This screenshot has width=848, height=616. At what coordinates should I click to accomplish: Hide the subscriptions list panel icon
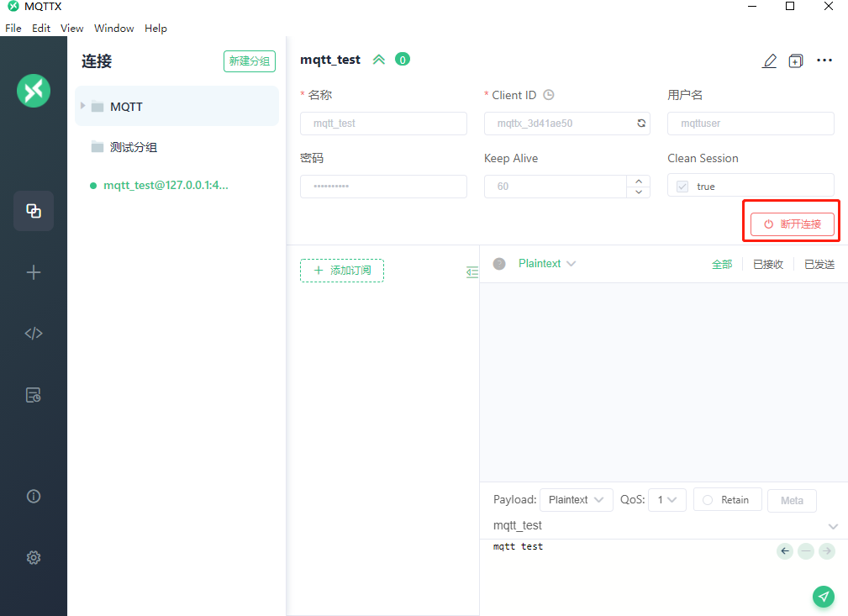[x=472, y=272]
